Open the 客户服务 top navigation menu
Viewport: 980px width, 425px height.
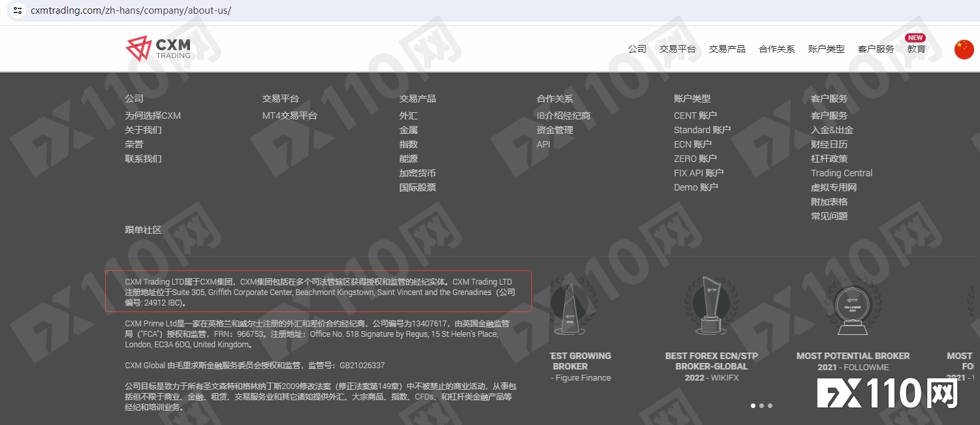point(876,49)
